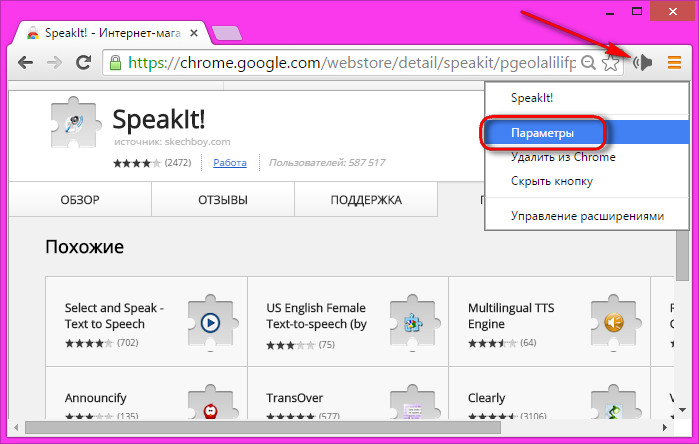Click the zoom magnifier icon in address bar
Image resolution: width=699 pixels, height=444 pixels.
pos(588,63)
